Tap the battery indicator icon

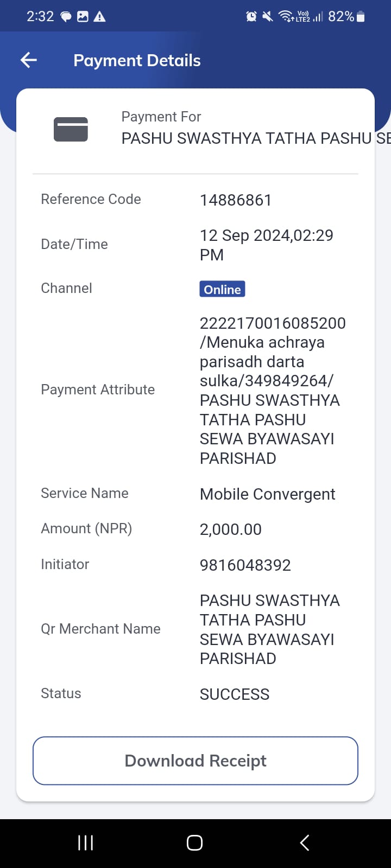(x=361, y=17)
